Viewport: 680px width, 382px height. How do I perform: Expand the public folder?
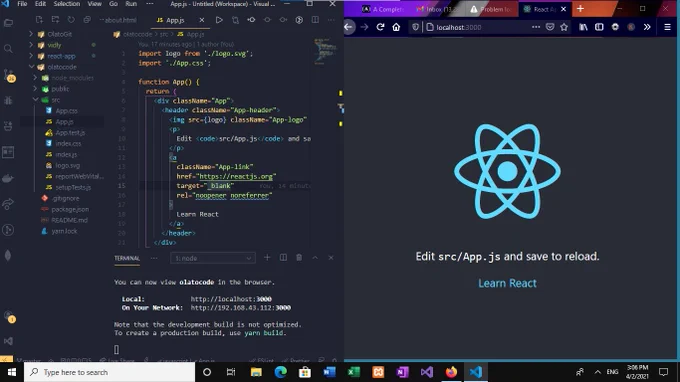[x=36, y=88]
